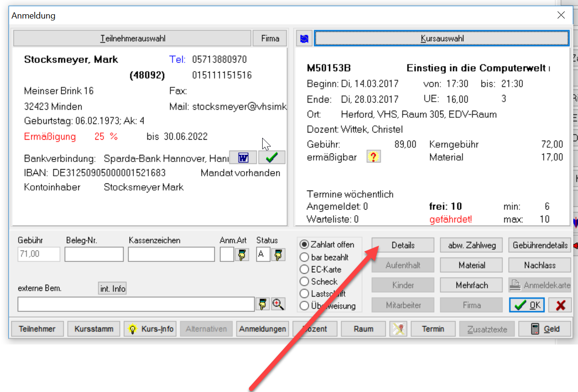Click the Word document icon button
Image resolution: width=578 pixels, height=392 pixels.
(x=243, y=157)
